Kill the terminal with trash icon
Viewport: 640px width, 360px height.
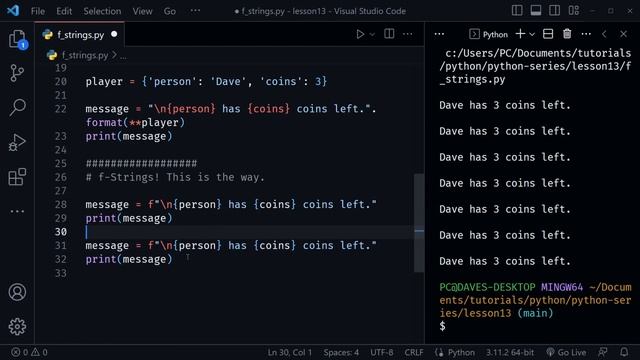[x=567, y=34]
